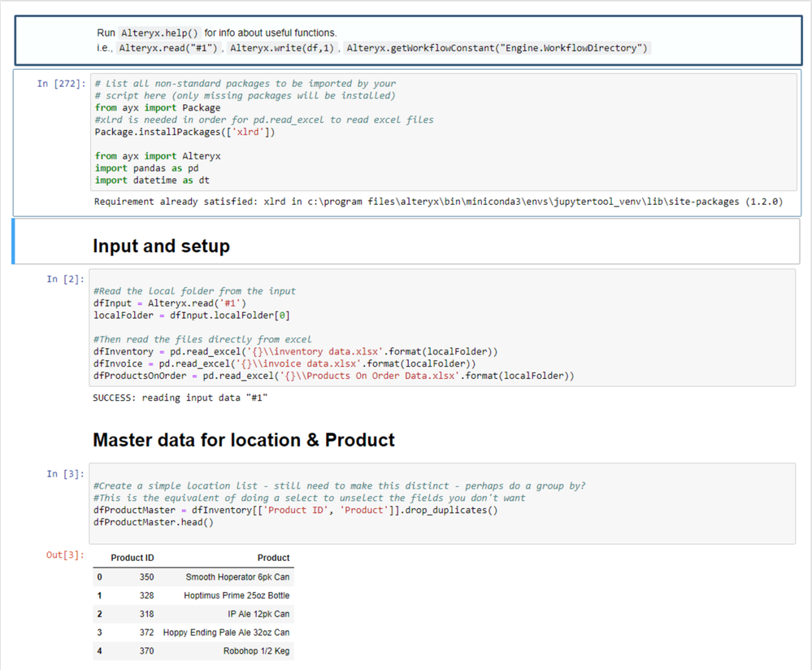Click the Out[3] output prompt

point(65,555)
